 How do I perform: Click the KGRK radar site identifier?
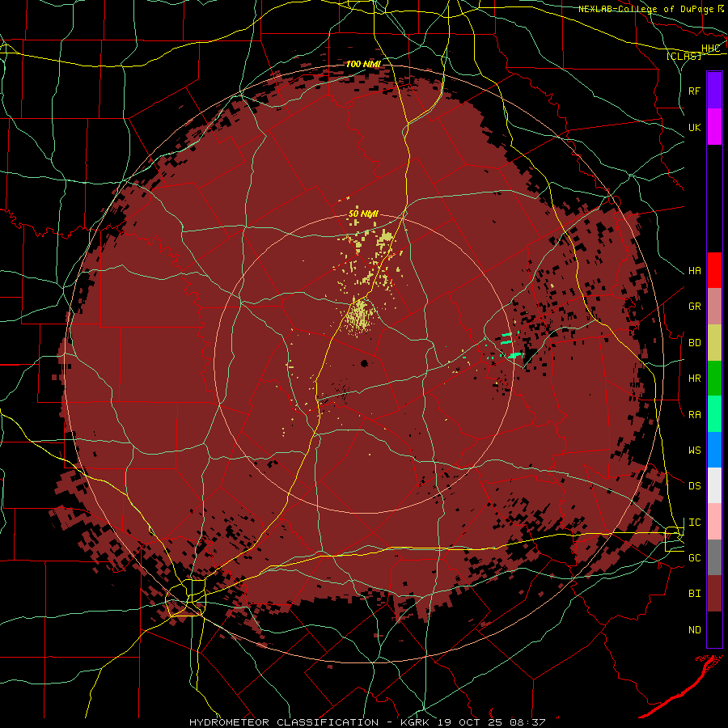[417, 722]
